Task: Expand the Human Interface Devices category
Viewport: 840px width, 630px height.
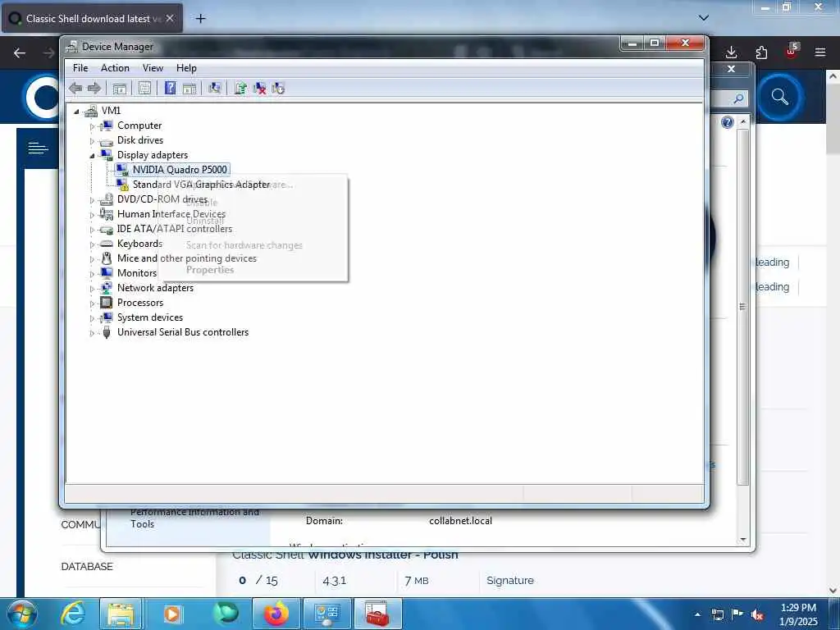Action: [x=92, y=215]
